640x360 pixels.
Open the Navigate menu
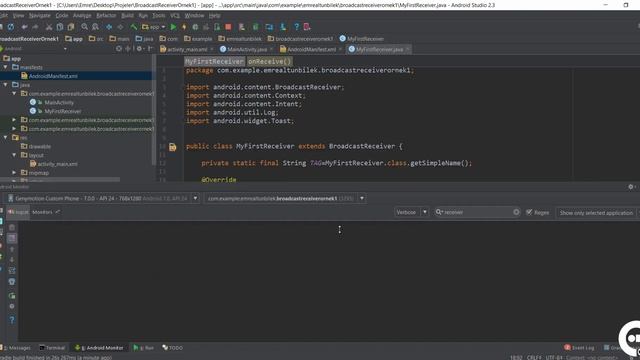pos(40,16)
